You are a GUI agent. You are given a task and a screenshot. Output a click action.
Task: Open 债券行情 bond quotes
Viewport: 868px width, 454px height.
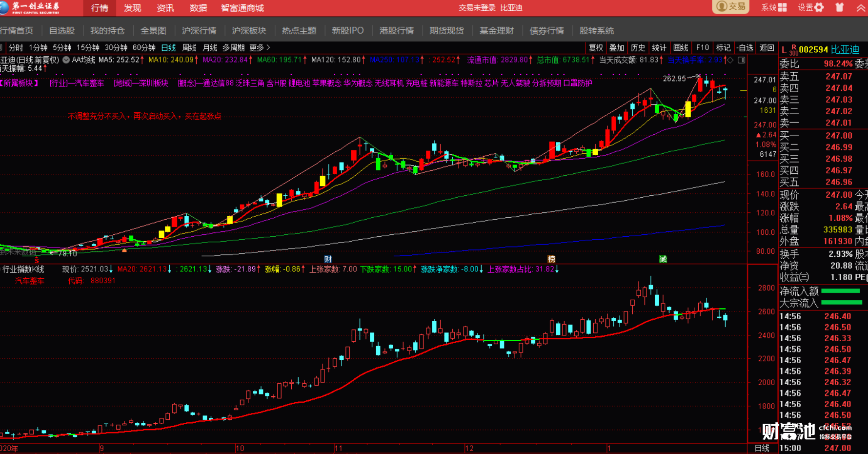tap(546, 31)
